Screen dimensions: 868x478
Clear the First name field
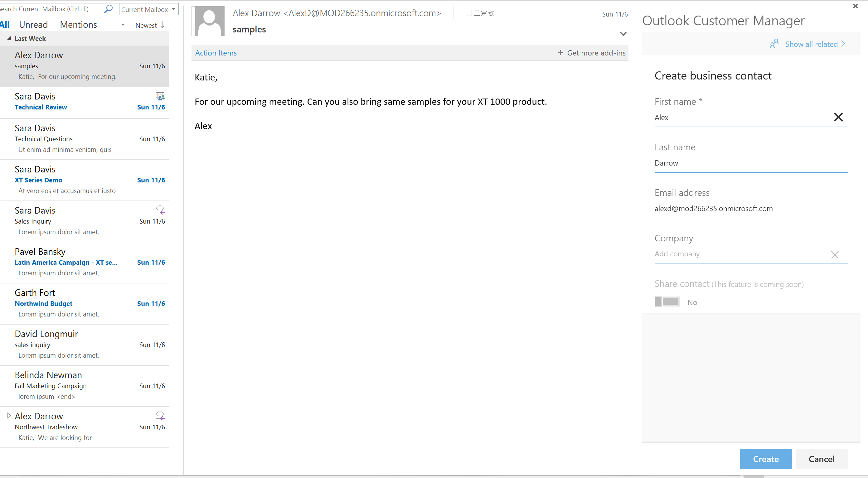838,117
